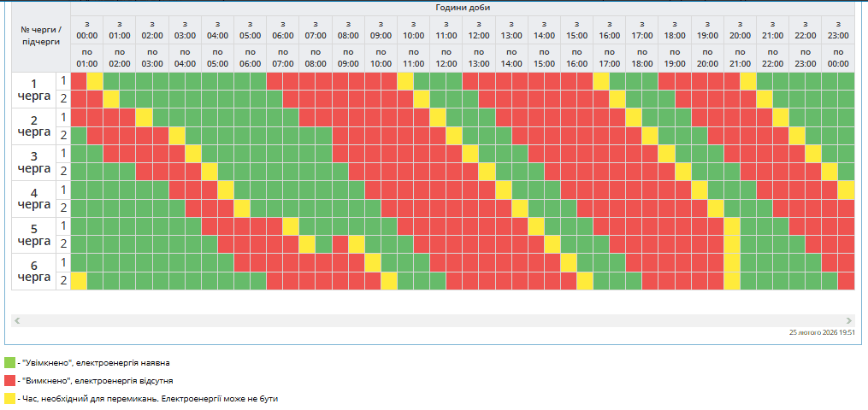Select the 'Години доби' table header
The image size is (868, 410).
pyautogui.click(x=463, y=8)
